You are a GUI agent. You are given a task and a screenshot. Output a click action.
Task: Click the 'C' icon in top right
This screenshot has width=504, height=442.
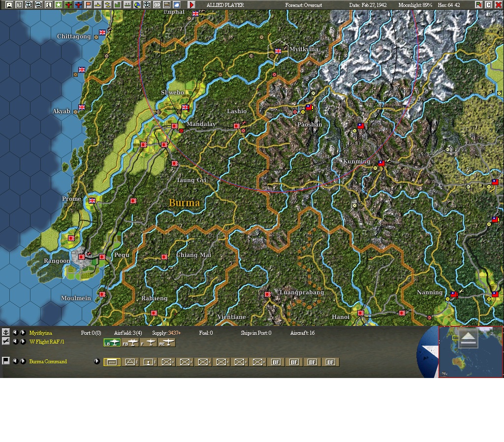[x=488, y=4]
